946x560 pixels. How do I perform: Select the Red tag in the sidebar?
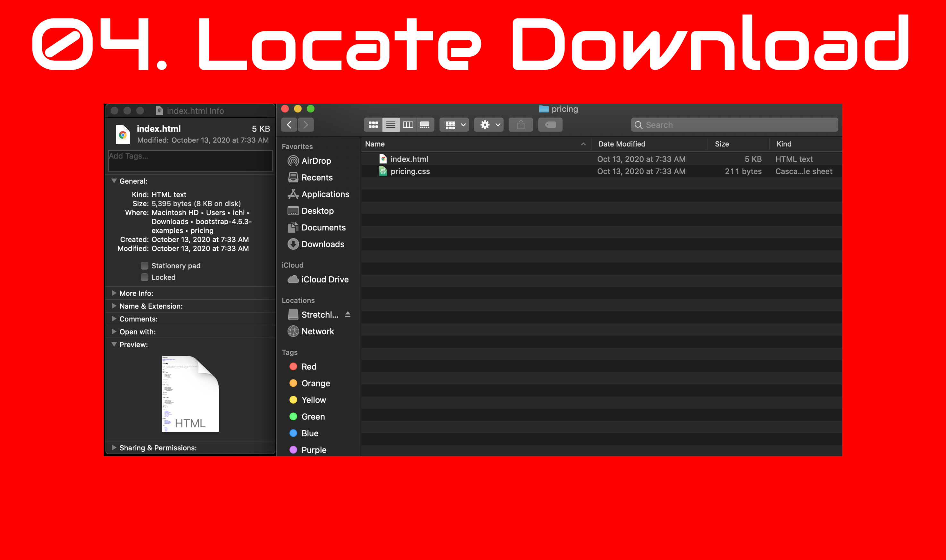[x=309, y=366]
